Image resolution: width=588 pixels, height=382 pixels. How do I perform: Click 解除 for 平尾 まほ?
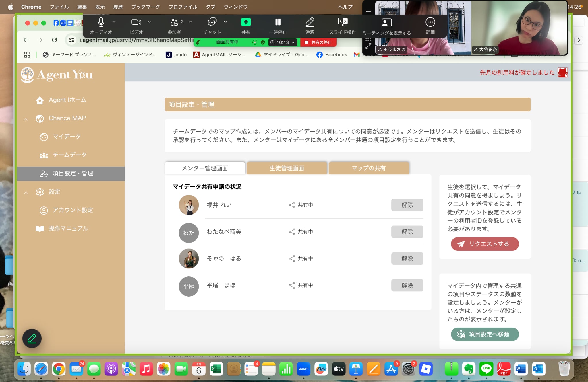pos(407,285)
